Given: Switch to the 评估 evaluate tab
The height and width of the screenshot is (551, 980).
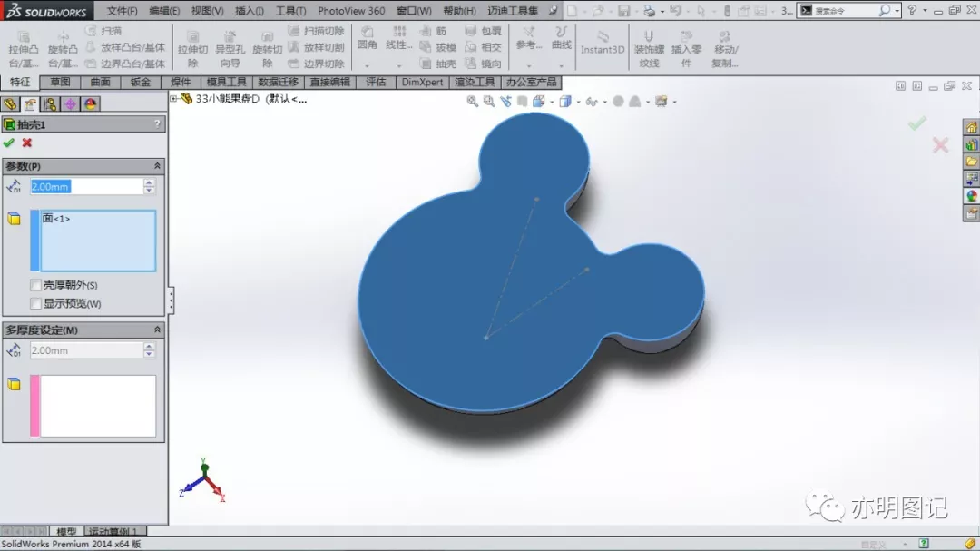Looking at the screenshot, I should pyautogui.click(x=376, y=82).
